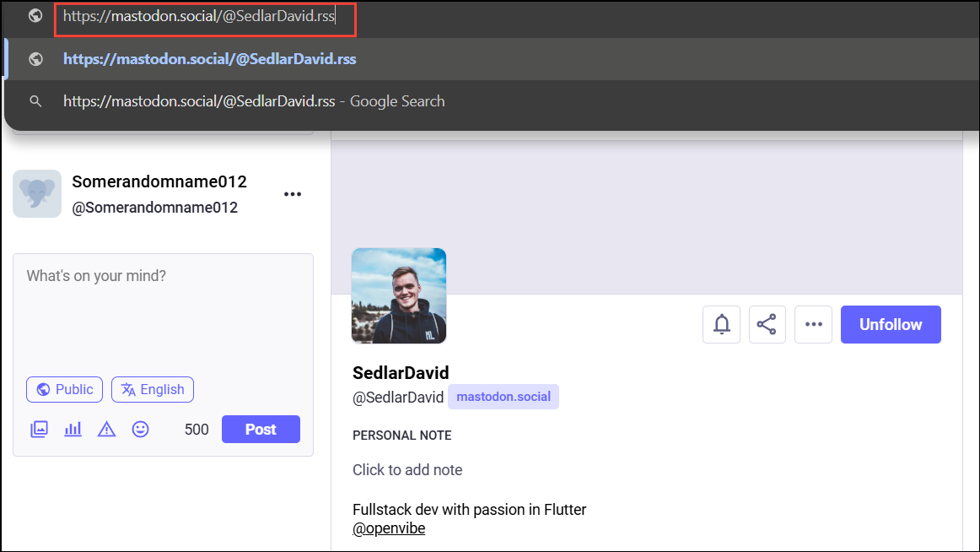
Task: Click the @SedlarDavid handle text
Action: pyautogui.click(x=398, y=398)
